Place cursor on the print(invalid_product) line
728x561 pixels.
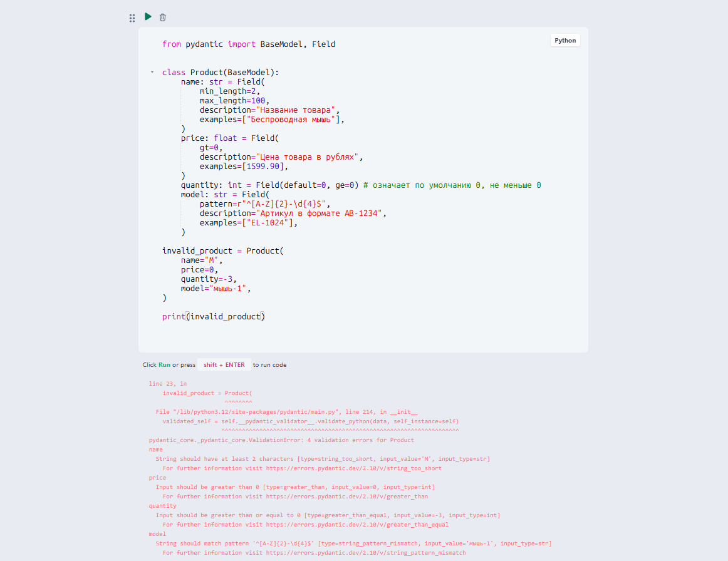coord(214,316)
